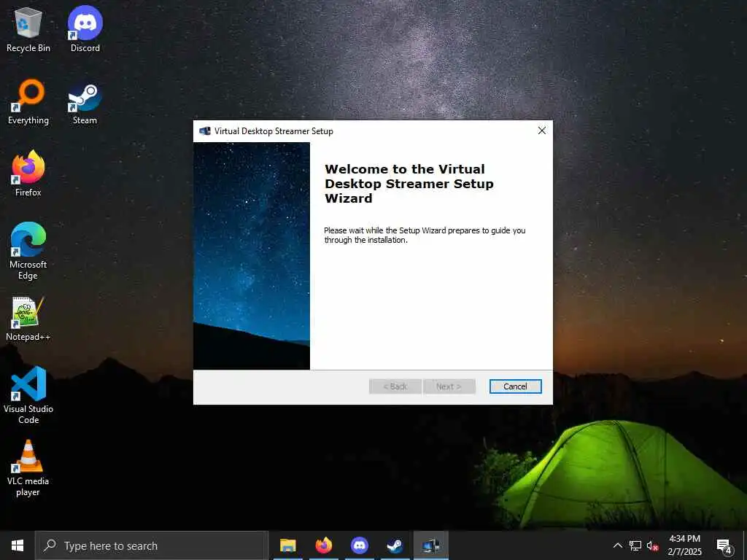747x560 pixels.
Task: Activate the Virtual Desktop Streamer installer taskbar item
Action: pos(430,545)
